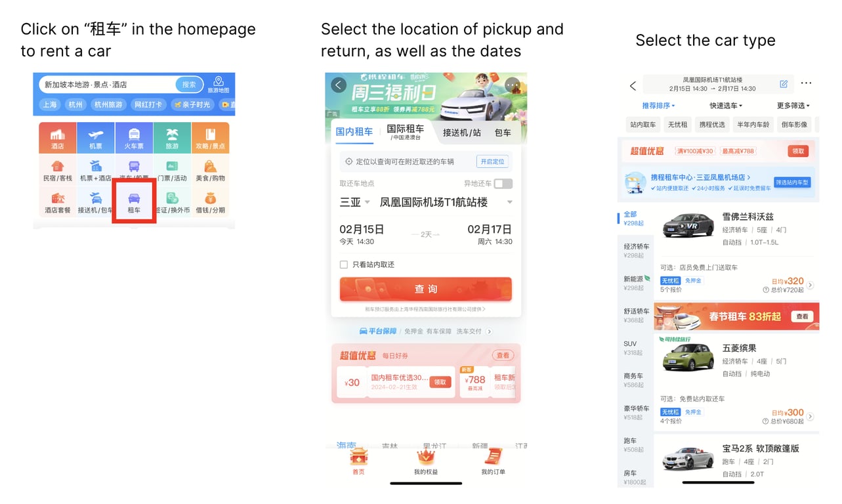Open the 更多筛选 filter dropdown
Viewport: 842px width, 504px height.
tap(793, 106)
